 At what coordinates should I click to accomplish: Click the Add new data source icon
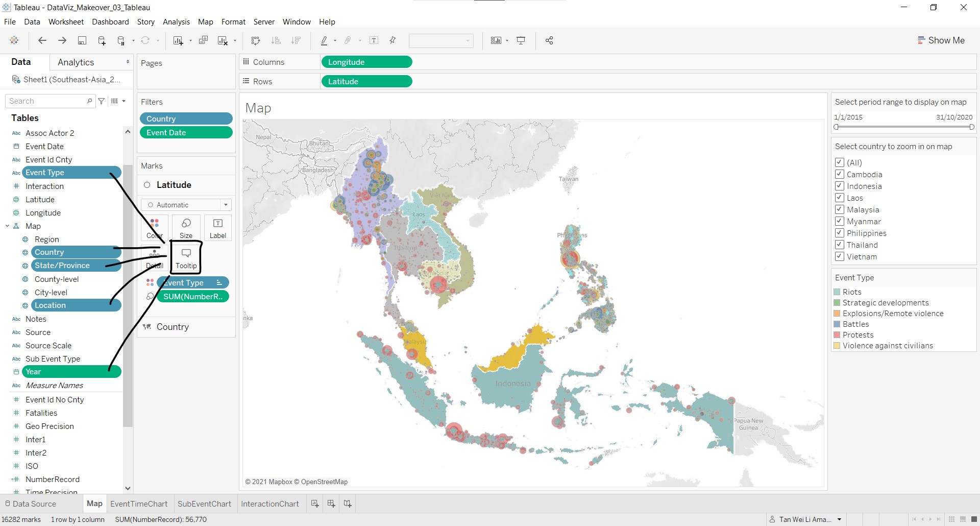click(x=102, y=40)
